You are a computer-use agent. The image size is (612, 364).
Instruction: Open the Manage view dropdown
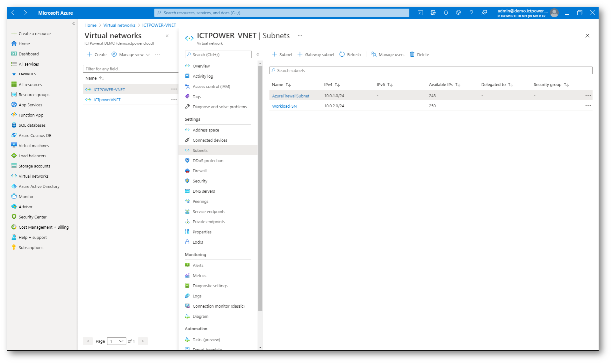point(131,54)
